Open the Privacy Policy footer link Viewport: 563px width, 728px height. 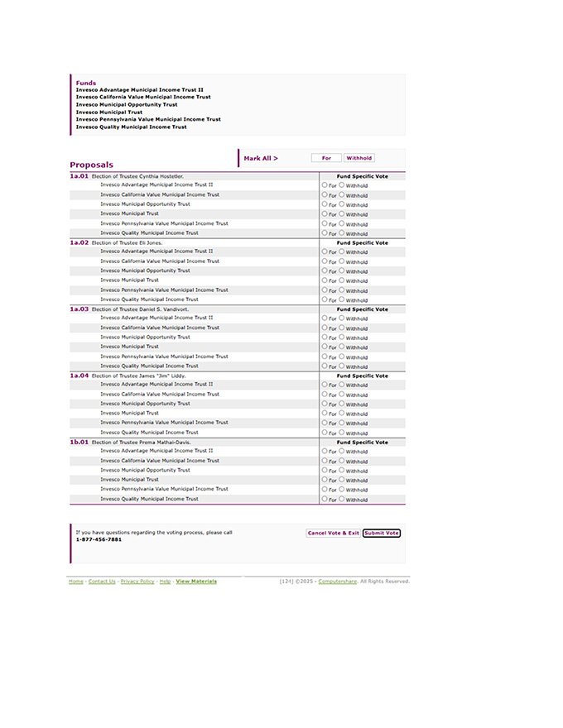[x=137, y=582]
